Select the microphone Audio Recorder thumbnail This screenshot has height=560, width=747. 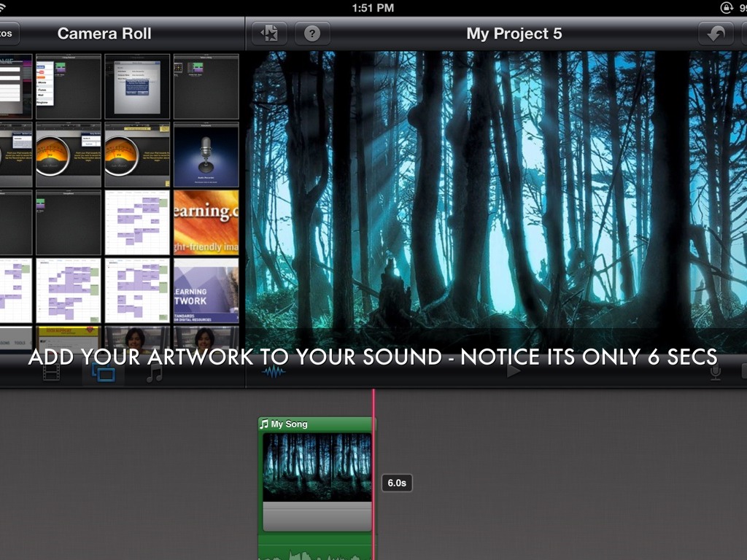[206, 155]
